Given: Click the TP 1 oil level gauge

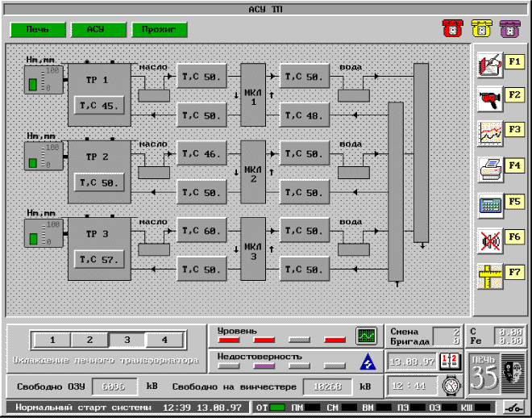Looking at the screenshot, I should pyautogui.click(x=44, y=82).
